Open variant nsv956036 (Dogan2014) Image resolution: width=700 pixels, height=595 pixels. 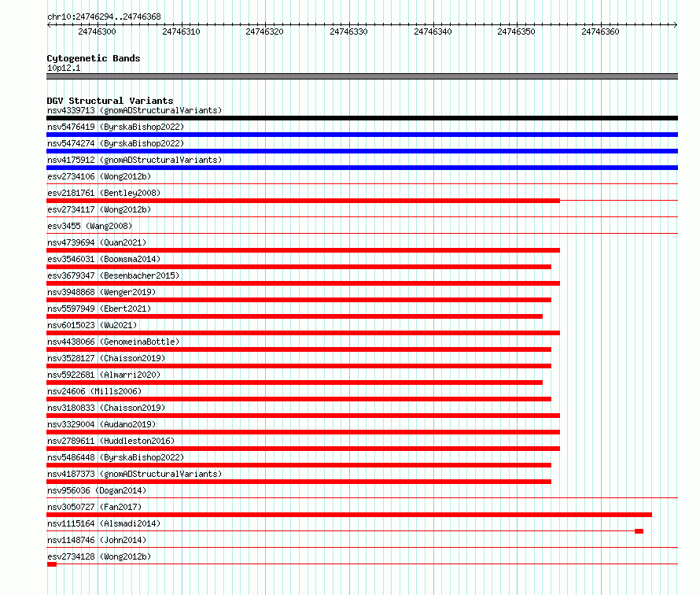coord(97,490)
